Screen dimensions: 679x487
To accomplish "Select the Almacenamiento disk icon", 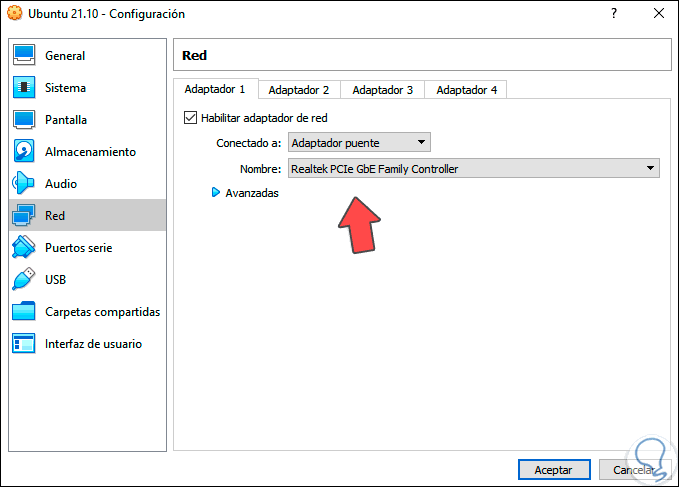I will (x=24, y=152).
